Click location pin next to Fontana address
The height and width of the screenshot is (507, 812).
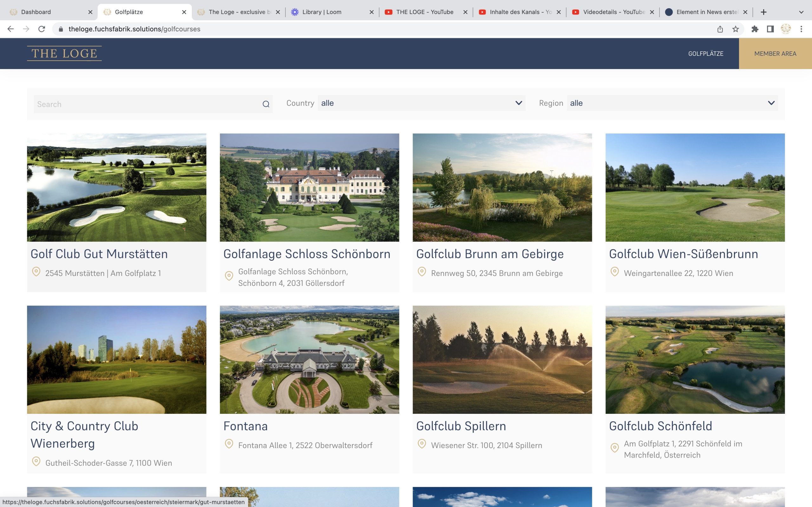coord(229,444)
